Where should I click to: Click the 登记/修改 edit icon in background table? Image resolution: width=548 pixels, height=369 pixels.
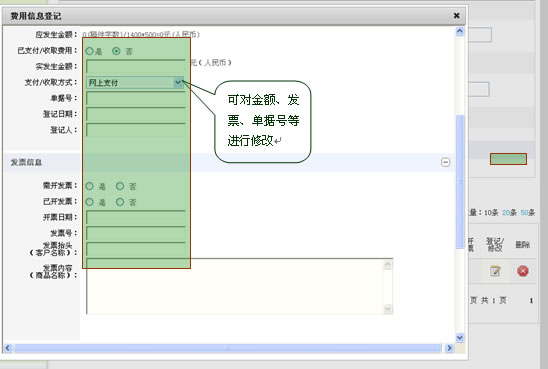coord(495,271)
